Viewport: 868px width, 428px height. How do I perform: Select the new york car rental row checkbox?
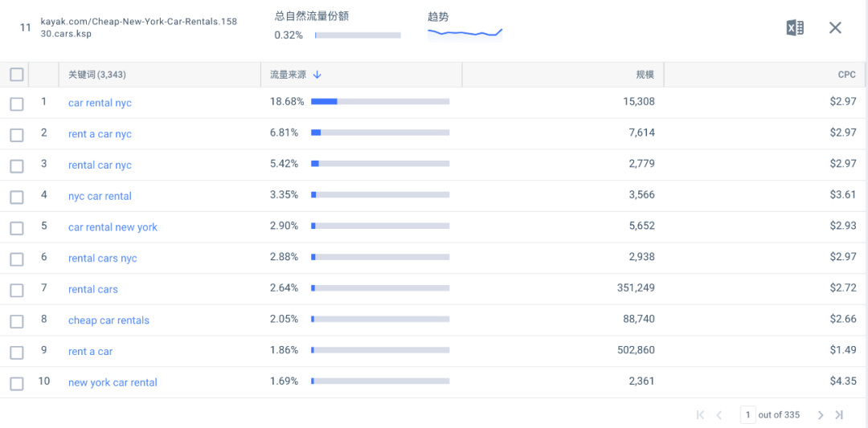(16, 383)
